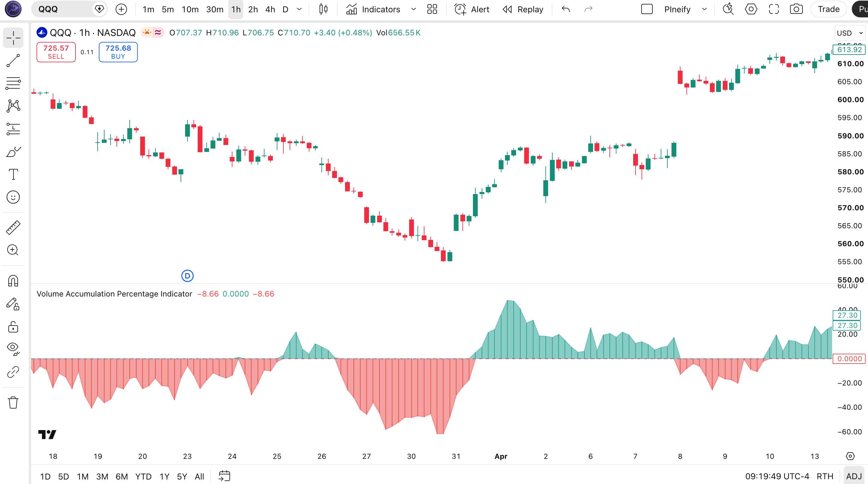Click the 725.68 BUY button
Screen dimensions: 868x484
click(x=118, y=52)
